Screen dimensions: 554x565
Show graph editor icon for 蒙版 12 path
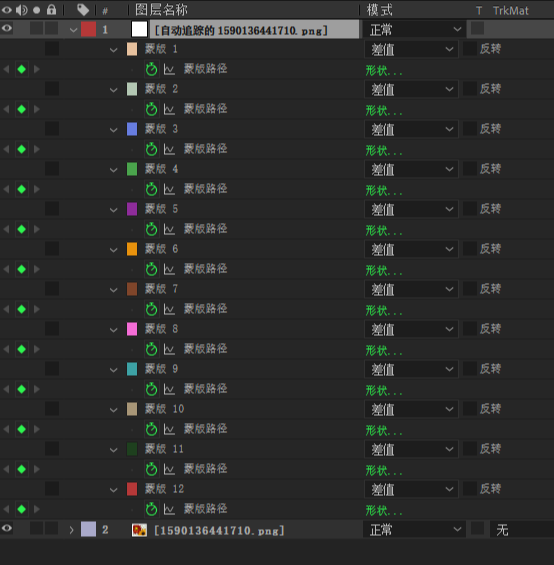click(169, 509)
